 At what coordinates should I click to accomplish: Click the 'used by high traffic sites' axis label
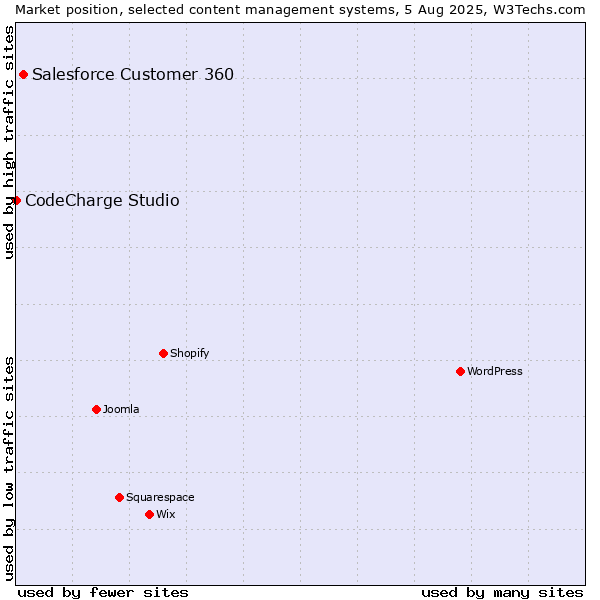coord(9,142)
